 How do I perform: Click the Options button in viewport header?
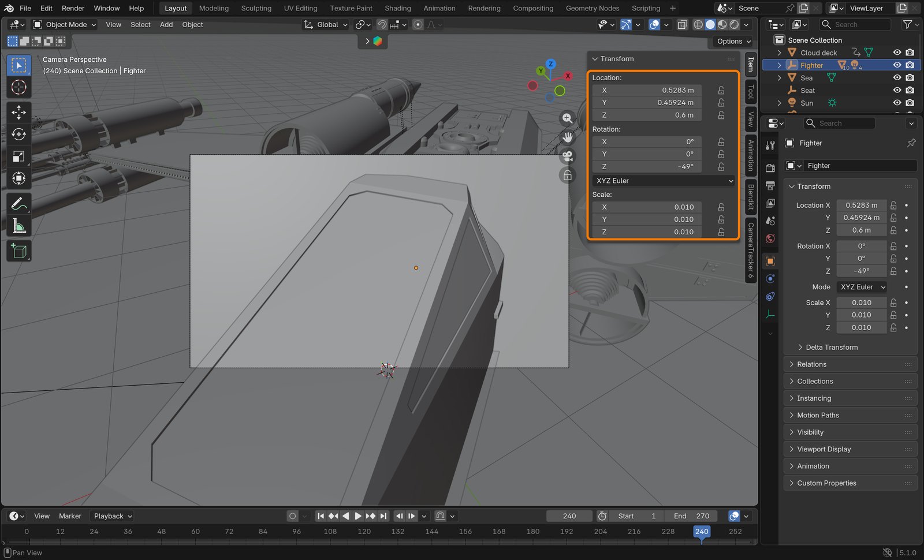tap(733, 42)
